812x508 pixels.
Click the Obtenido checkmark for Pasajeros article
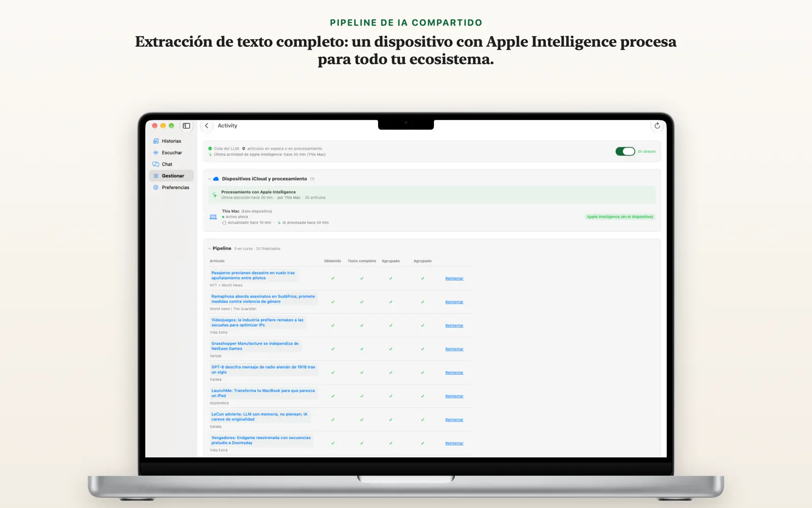[333, 278]
